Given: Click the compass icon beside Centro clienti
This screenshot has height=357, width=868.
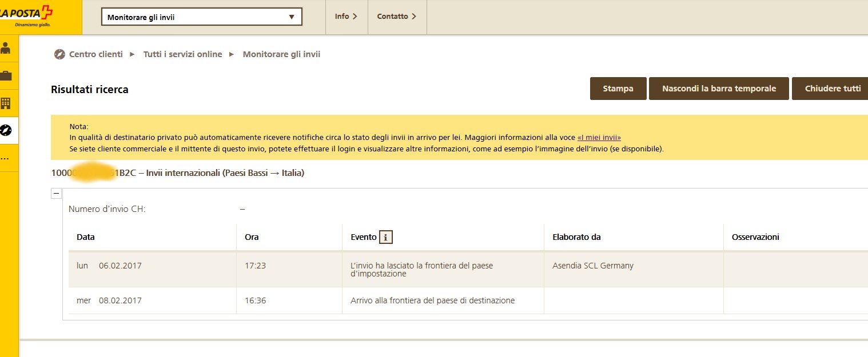Looking at the screenshot, I should coord(59,54).
